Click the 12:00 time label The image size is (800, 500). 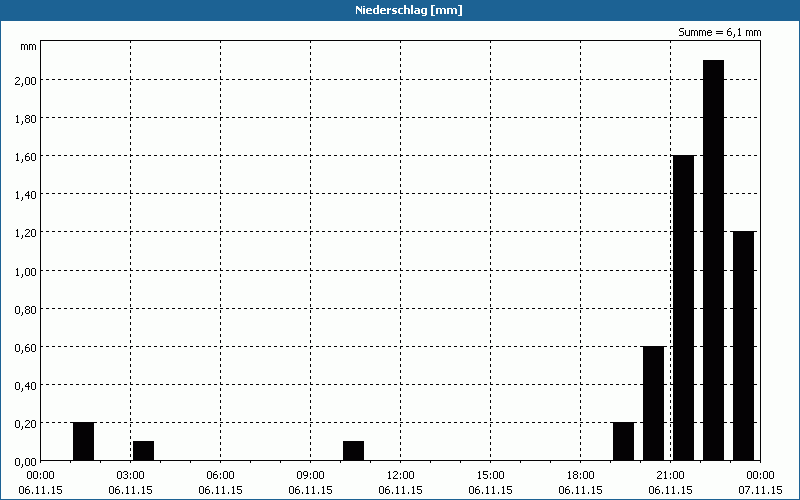pos(401,476)
